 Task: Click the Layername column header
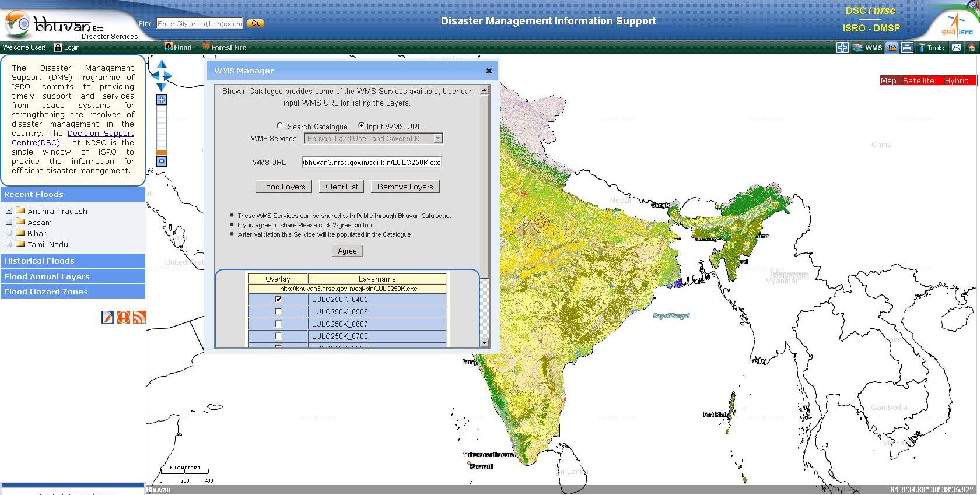tap(377, 279)
